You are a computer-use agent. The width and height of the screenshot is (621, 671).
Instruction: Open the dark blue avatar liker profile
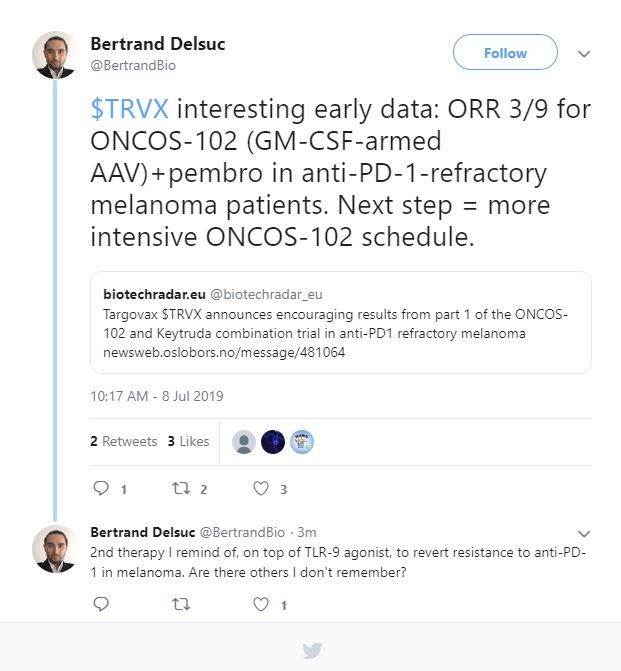click(x=273, y=442)
